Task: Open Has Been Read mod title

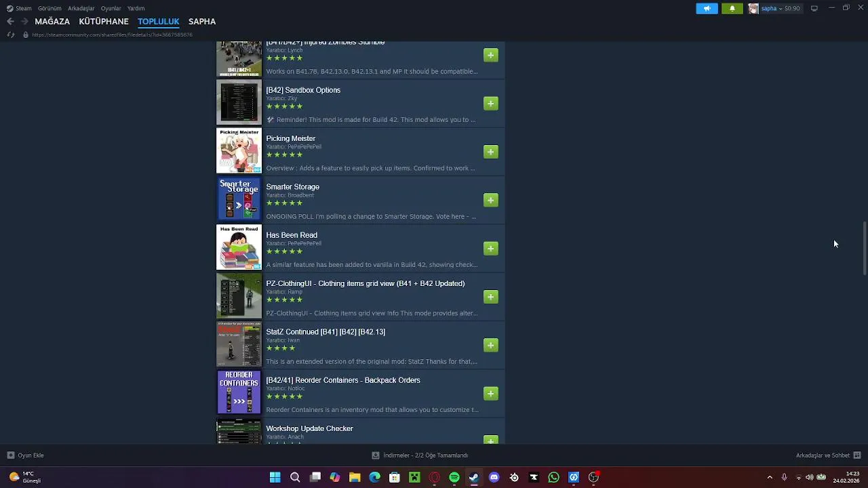Action: pos(292,235)
